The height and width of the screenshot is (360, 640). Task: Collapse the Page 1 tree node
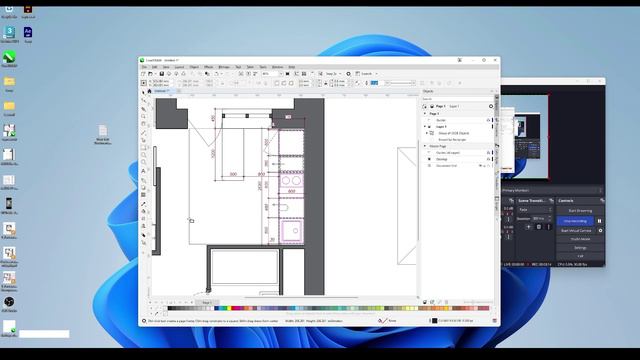coord(425,113)
